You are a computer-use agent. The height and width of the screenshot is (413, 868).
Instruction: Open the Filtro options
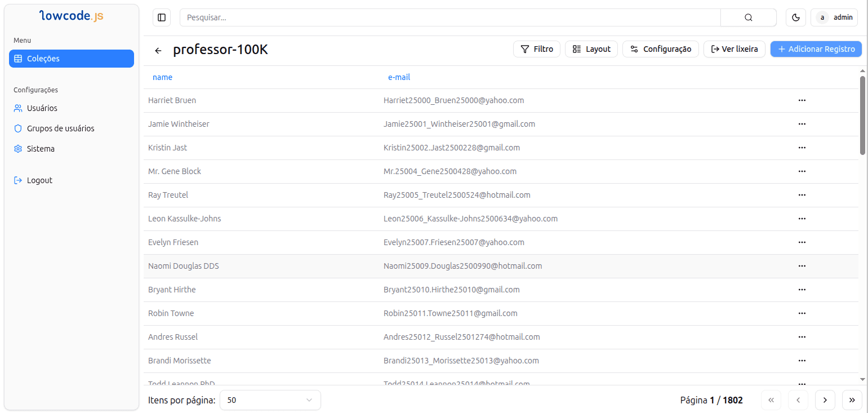click(x=536, y=49)
